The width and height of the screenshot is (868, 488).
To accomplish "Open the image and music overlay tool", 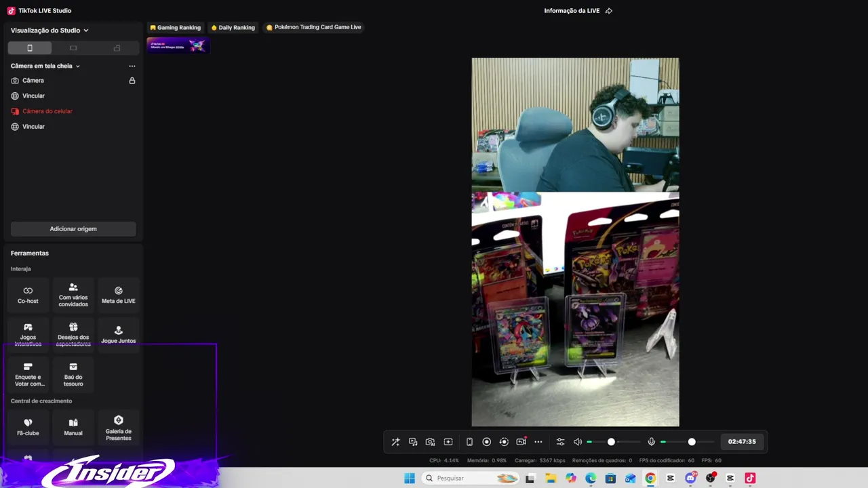I will coord(413,442).
